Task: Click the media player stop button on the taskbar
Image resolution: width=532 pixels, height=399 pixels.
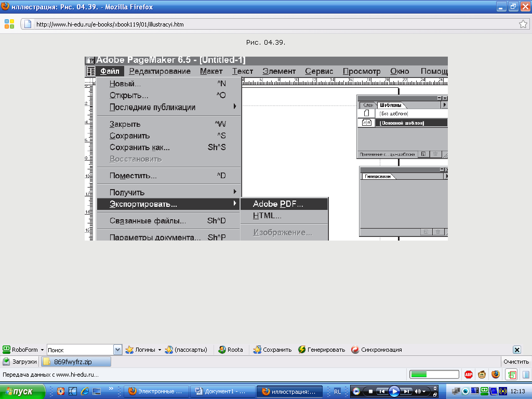Action: [370, 392]
